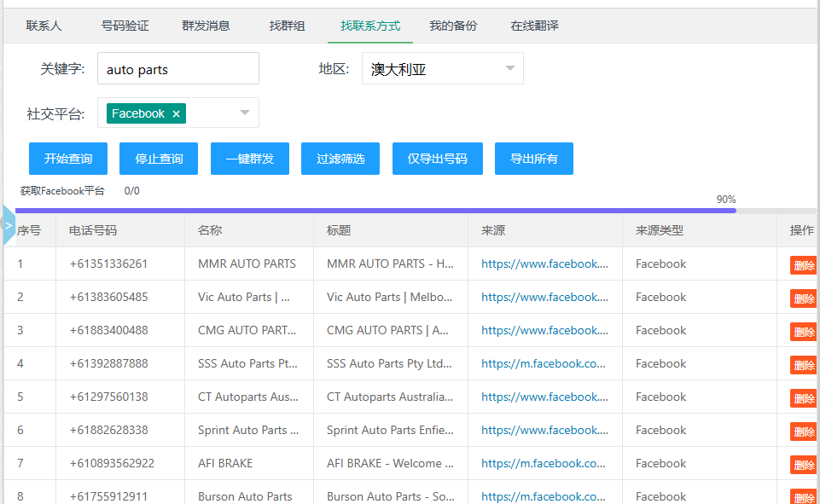Select phone number +61383605485
Image resolution: width=820 pixels, height=504 pixels.
tap(108, 297)
